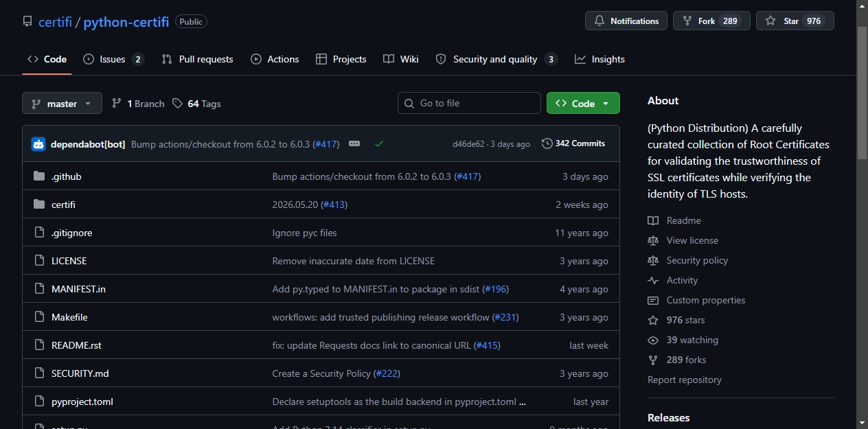Open the Wiki tab
Screen dimensions: 868x429
tap(401, 59)
